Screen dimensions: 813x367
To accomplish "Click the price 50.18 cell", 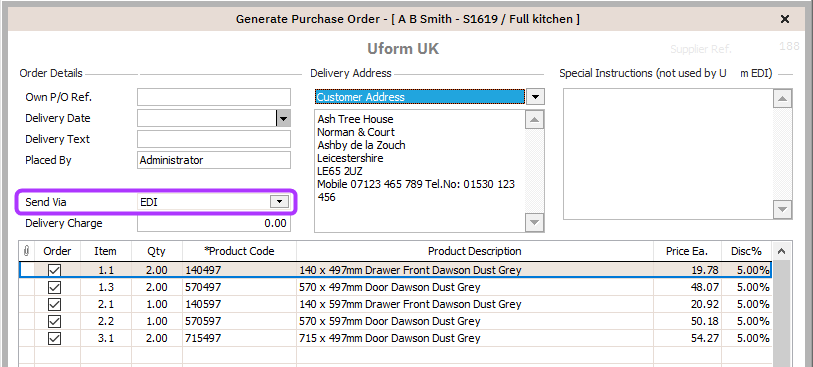I will (687, 321).
